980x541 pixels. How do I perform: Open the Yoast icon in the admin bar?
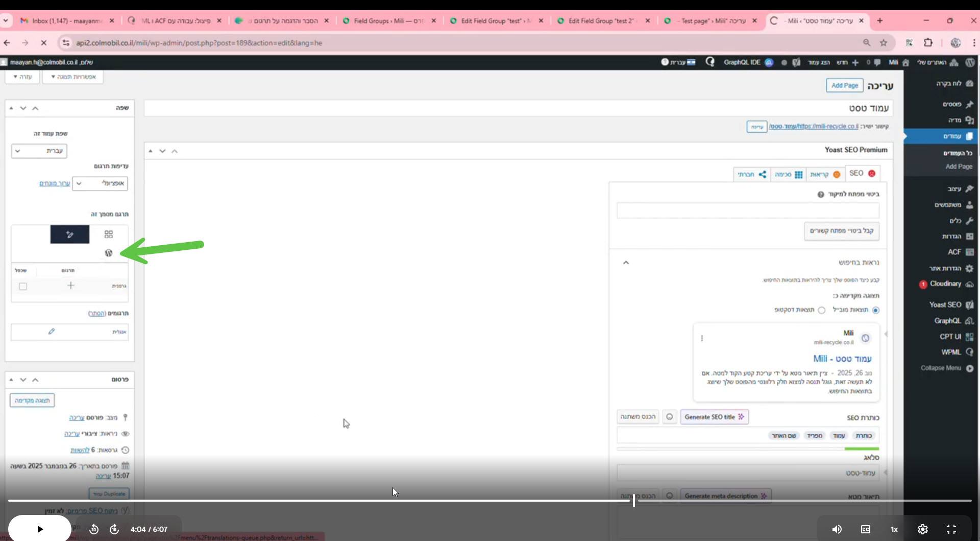[796, 62]
